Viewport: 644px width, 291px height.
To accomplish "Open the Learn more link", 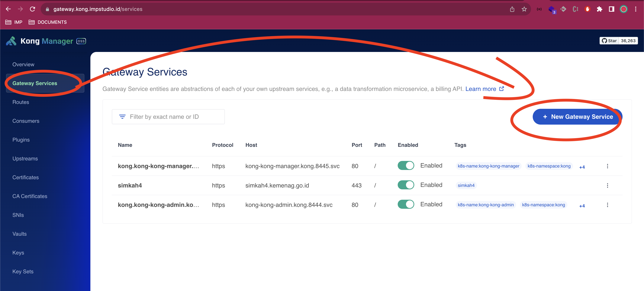I will point(485,89).
